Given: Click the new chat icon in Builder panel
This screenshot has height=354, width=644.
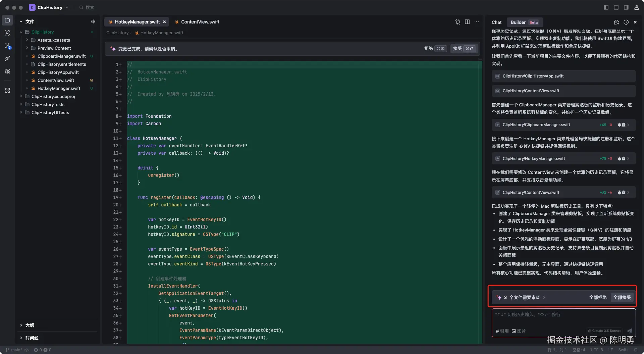Looking at the screenshot, I should click(616, 22).
